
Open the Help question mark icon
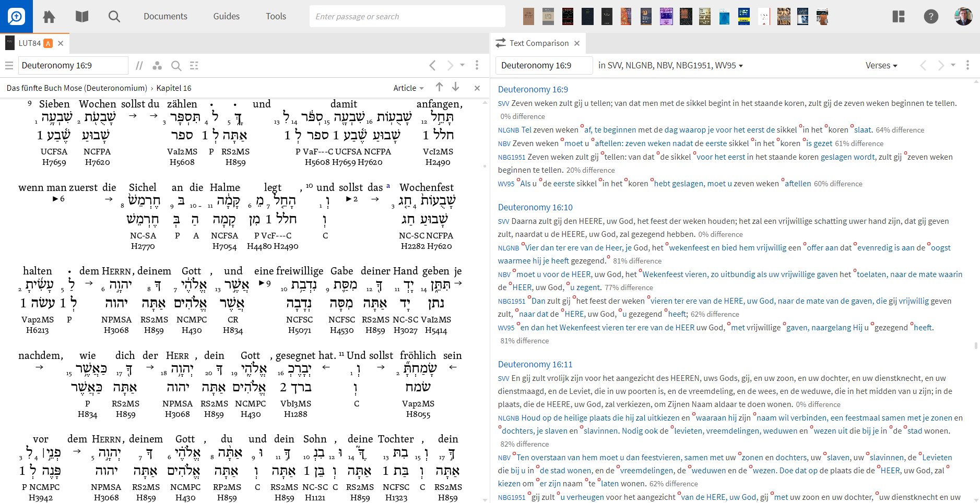(x=931, y=17)
